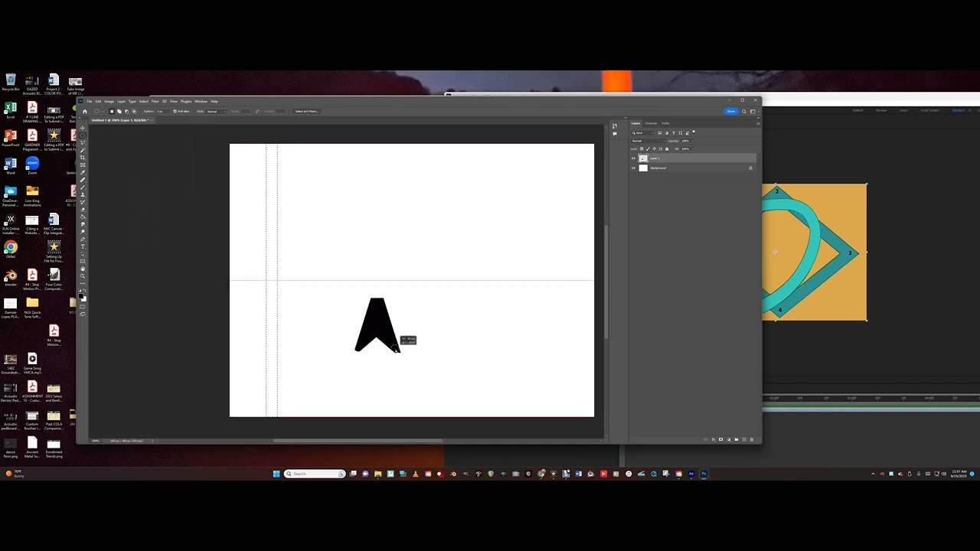The width and height of the screenshot is (980, 551).
Task: Hide Layer 1 using its eye icon
Action: (633, 158)
